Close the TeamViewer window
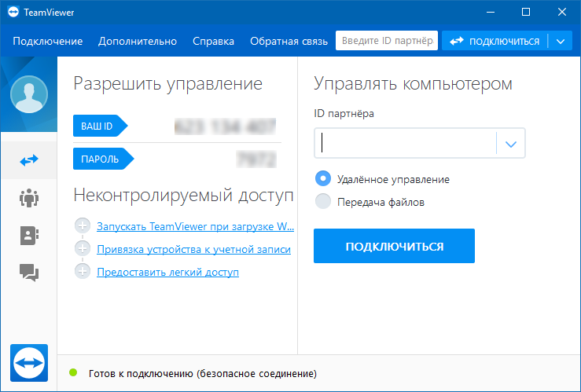 click(x=561, y=13)
